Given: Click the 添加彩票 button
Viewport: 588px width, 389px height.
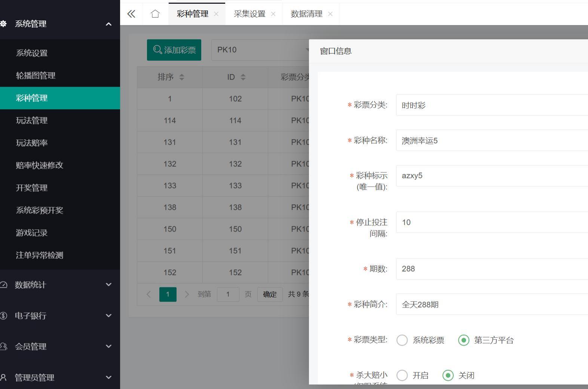Looking at the screenshot, I should click(174, 50).
